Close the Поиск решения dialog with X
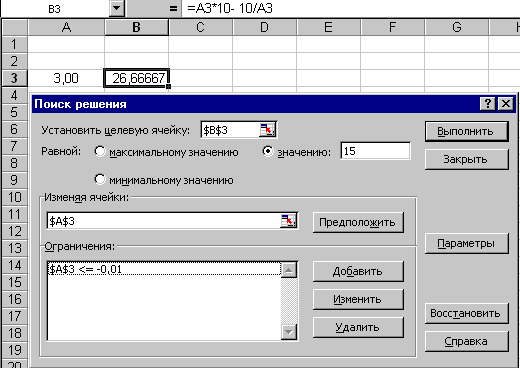Image resolution: width=520 pixels, height=368 pixels. (506, 104)
